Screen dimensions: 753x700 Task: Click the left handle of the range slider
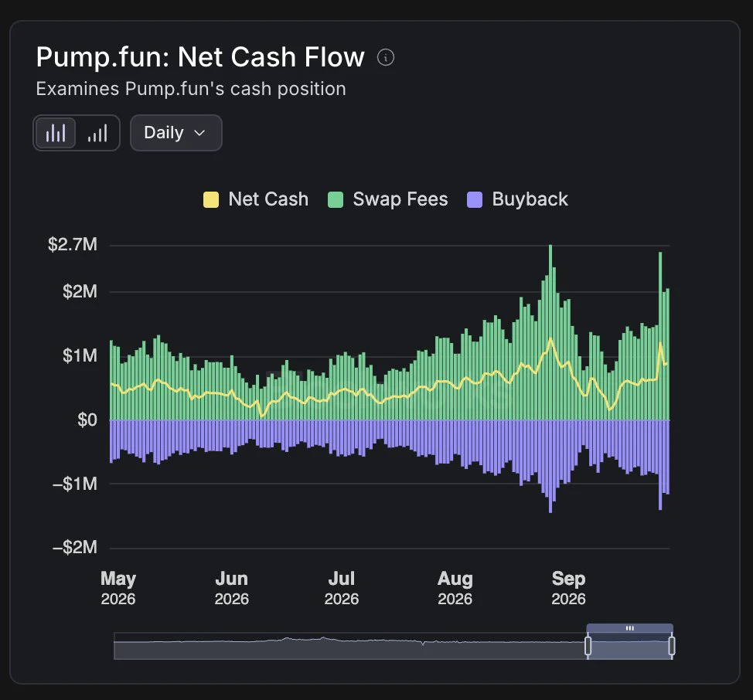pyautogui.click(x=588, y=646)
